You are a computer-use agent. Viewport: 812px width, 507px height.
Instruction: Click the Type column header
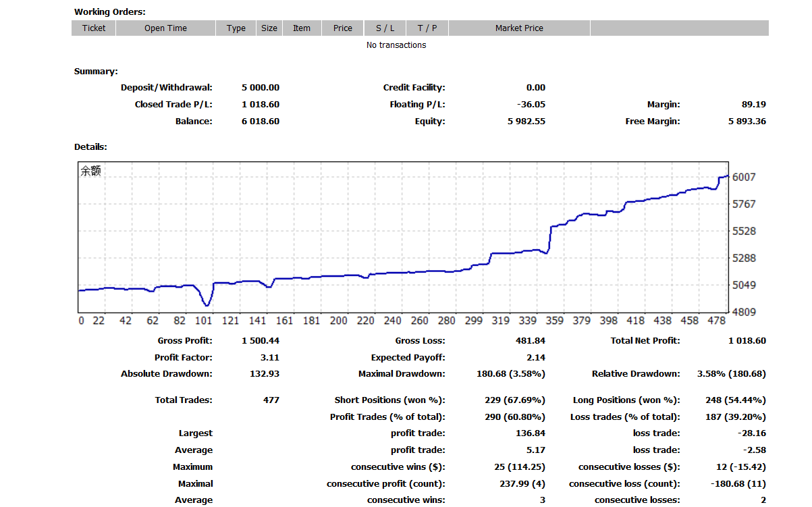pos(236,28)
